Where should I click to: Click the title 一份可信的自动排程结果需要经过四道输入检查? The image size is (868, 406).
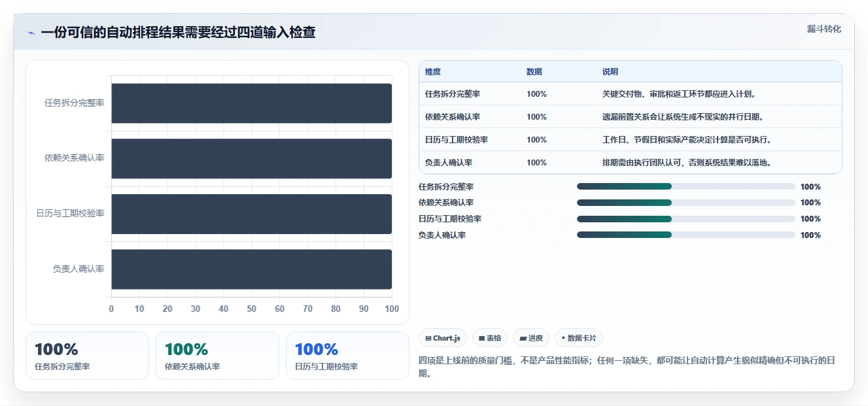click(x=178, y=33)
